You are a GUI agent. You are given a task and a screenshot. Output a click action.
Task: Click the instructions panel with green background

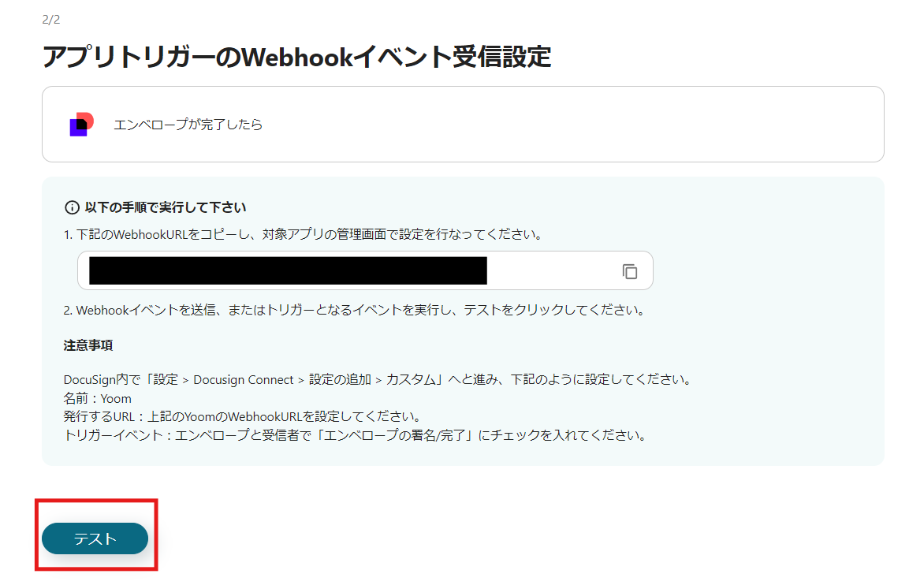(x=462, y=323)
